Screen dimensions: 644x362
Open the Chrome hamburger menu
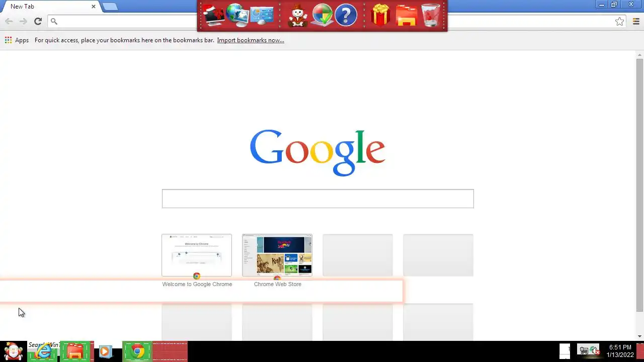click(636, 21)
